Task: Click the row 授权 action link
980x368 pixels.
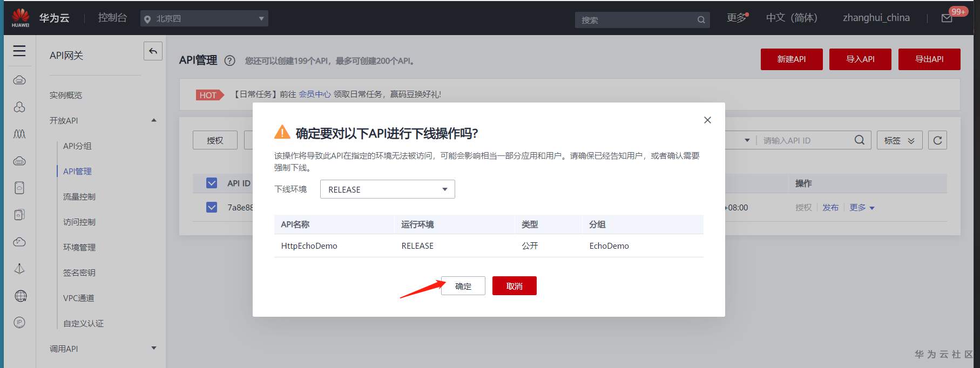Action: [x=803, y=207]
